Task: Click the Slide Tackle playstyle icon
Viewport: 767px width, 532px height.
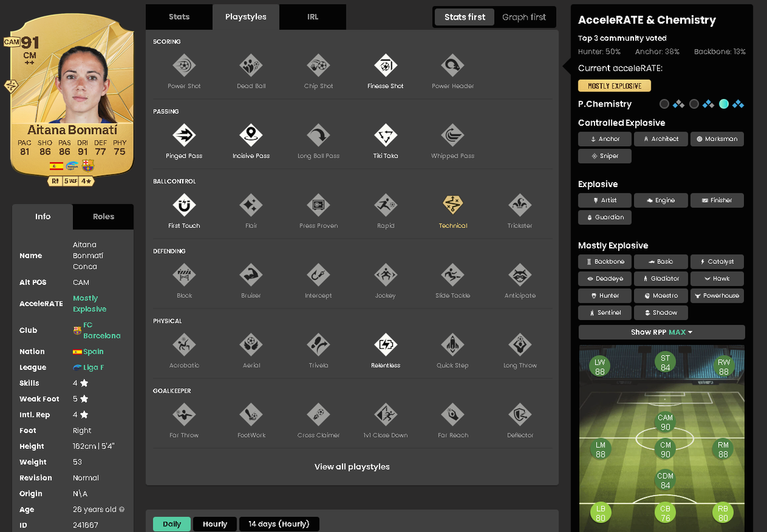Action: pyautogui.click(x=453, y=275)
